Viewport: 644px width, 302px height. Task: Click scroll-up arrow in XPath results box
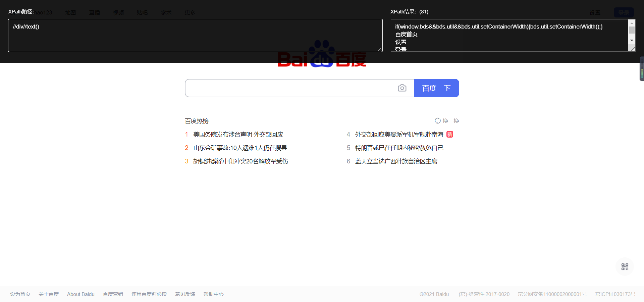[x=632, y=23]
